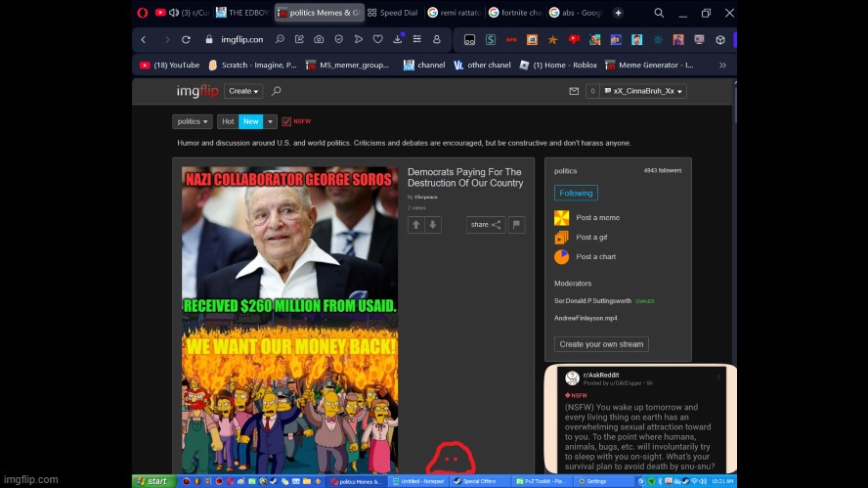Click the edit-pencil icon in address bar
This screenshot has width=868, height=488.
pos(299,39)
